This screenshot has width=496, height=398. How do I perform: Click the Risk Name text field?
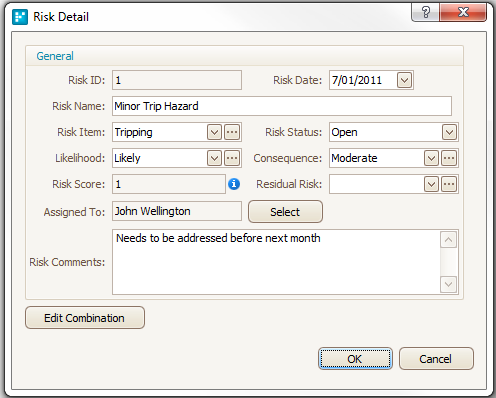282,106
